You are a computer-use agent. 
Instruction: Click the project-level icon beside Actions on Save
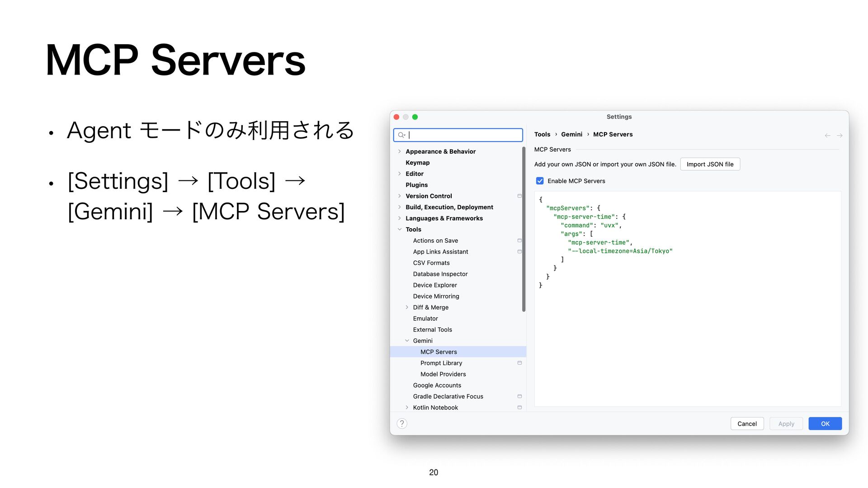[x=519, y=240]
